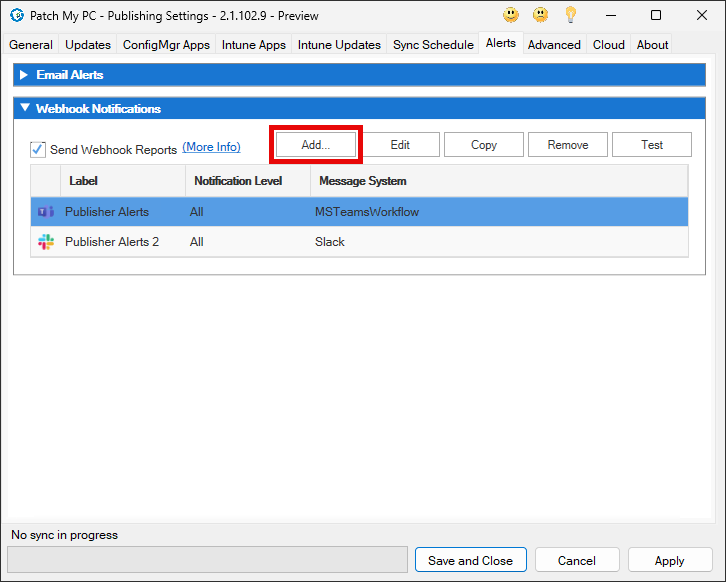Viewport: 726px width, 582px height.
Task: Open the Advanced tab
Action: click(x=554, y=45)
